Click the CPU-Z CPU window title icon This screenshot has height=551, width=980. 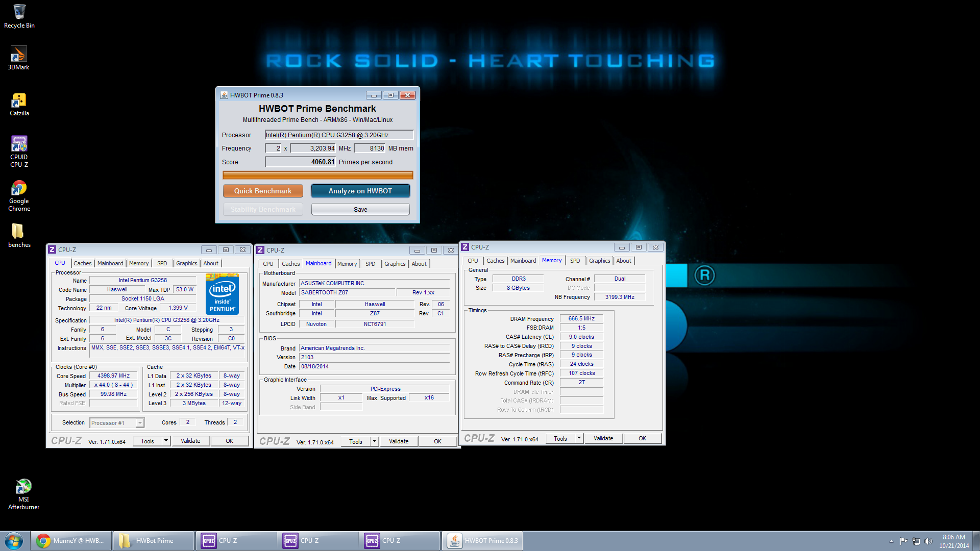(52, 249)
